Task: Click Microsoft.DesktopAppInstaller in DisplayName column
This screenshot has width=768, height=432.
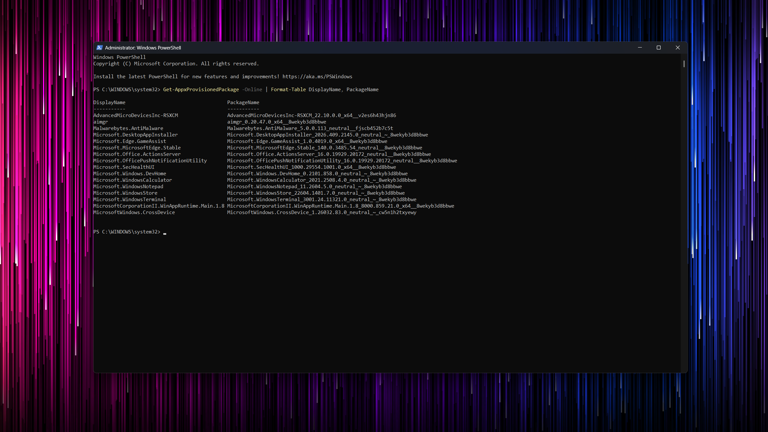Action: tap(136, 135)
